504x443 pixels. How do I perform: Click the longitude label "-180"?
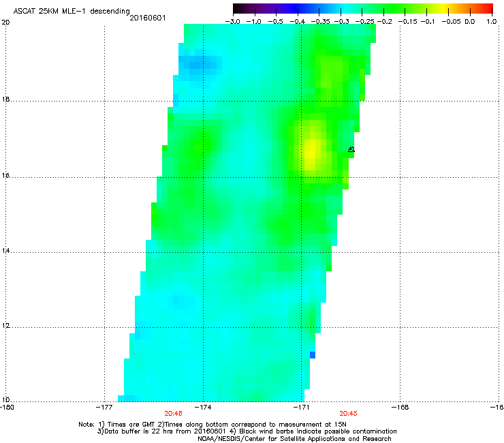pos(7,408)
